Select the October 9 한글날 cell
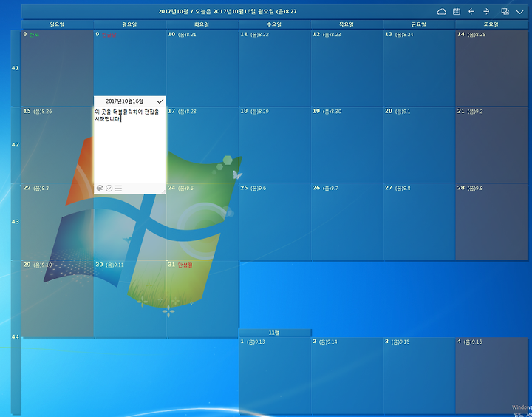Viewport: 532px width, 417px height. click(129, 64)
